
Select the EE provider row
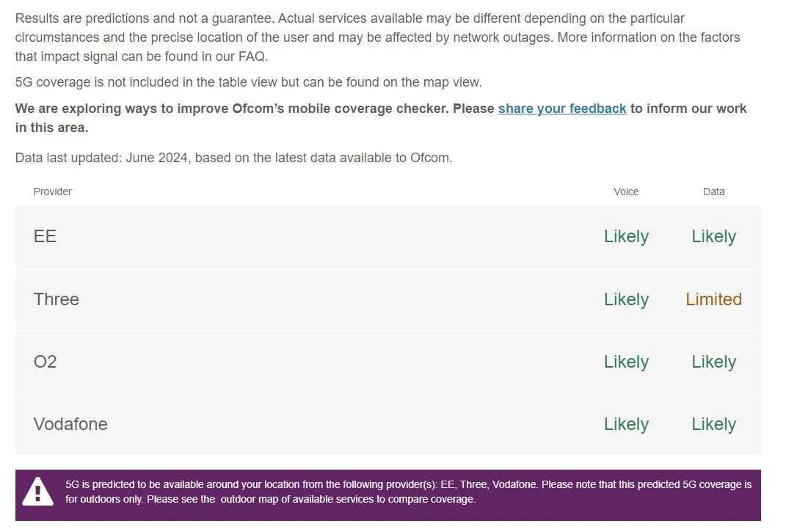(x=387, y=236)
